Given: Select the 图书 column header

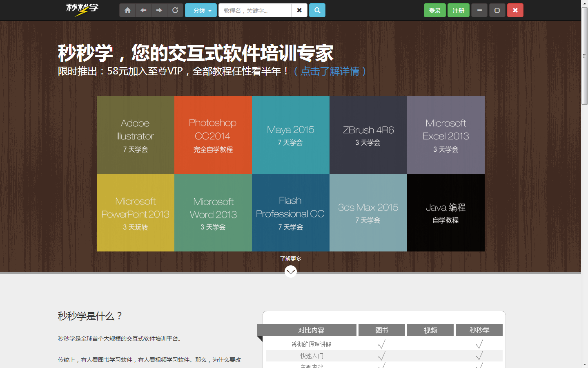Looking at the screenshot, I should (381, 330).
